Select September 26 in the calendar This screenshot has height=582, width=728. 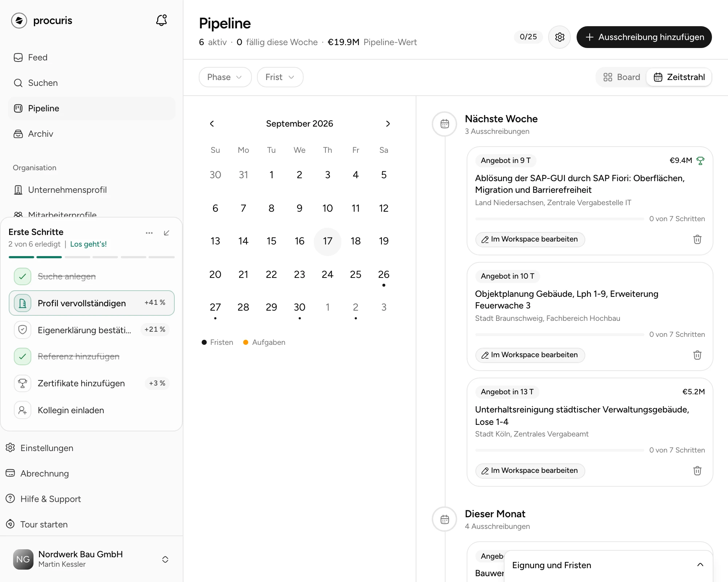(384, 275)
